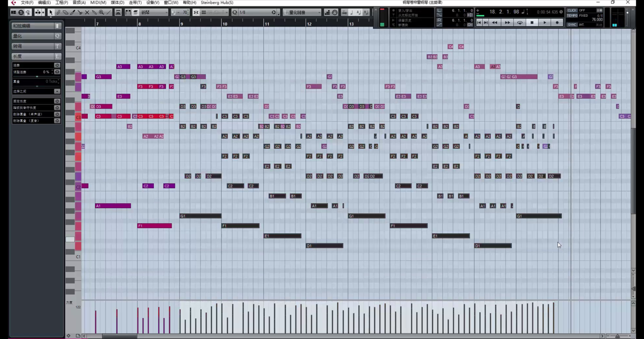This screenshot has height=339, width=644.
Task: Click the Stop transport button
Action: 532,22
